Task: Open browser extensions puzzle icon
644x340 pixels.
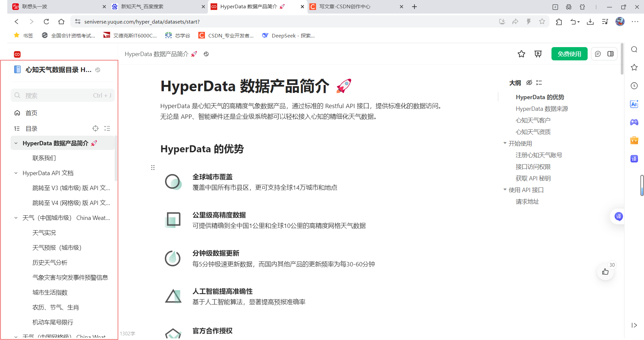Action: pyautogui.click(x=559, y=22)
